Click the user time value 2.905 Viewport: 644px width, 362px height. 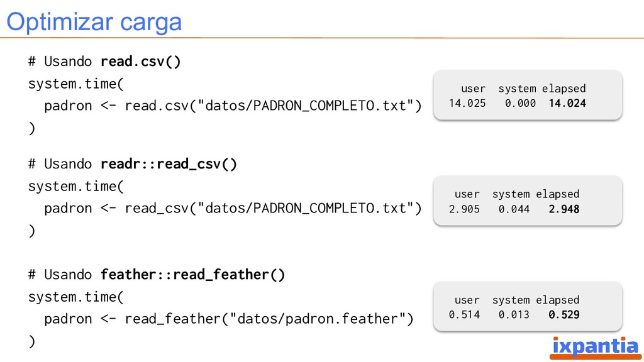pyautogui.click(x=464, y=209)
